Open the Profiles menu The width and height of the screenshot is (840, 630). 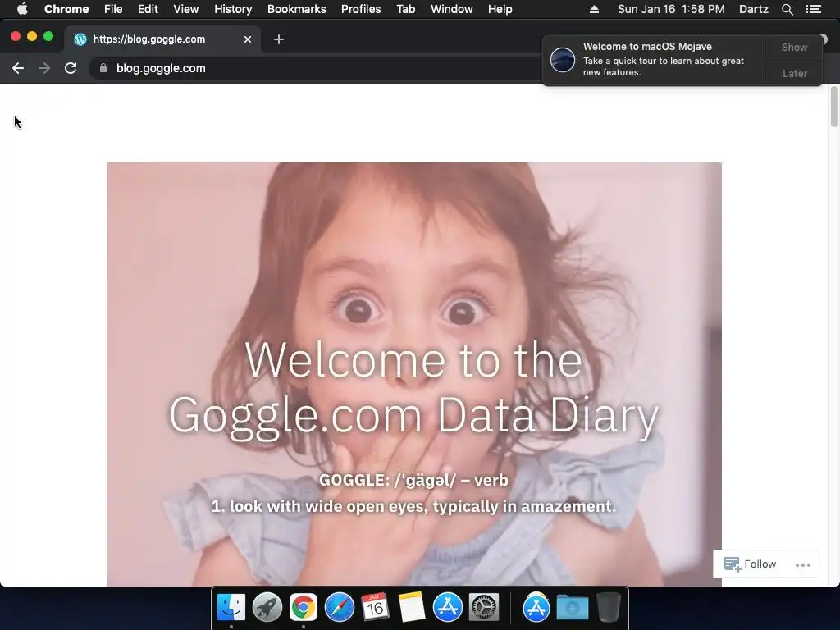[361, 9]
